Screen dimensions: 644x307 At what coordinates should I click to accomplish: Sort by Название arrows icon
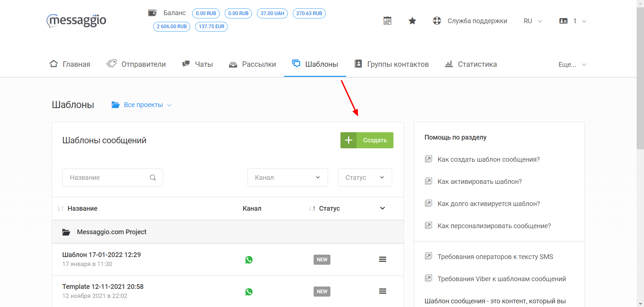click(x=61, y=209)
